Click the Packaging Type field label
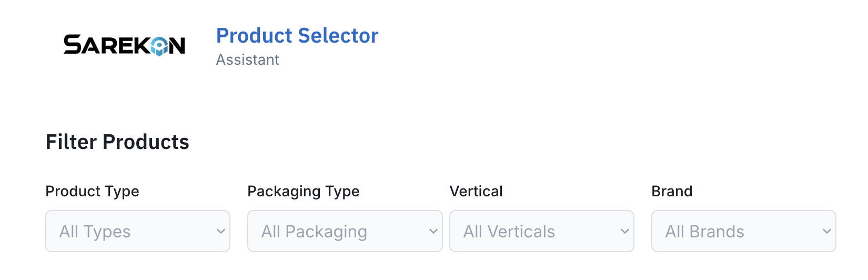 [304, 191]
